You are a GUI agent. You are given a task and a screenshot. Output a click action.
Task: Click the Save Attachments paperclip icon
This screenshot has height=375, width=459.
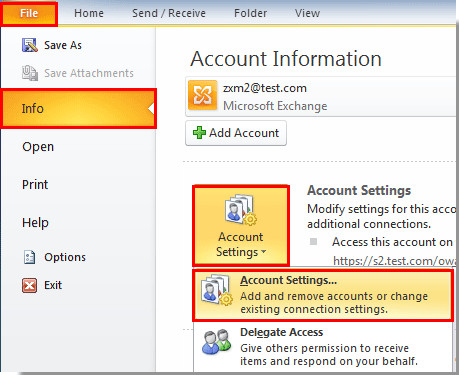pyautogui.click(x=30, y=73)
